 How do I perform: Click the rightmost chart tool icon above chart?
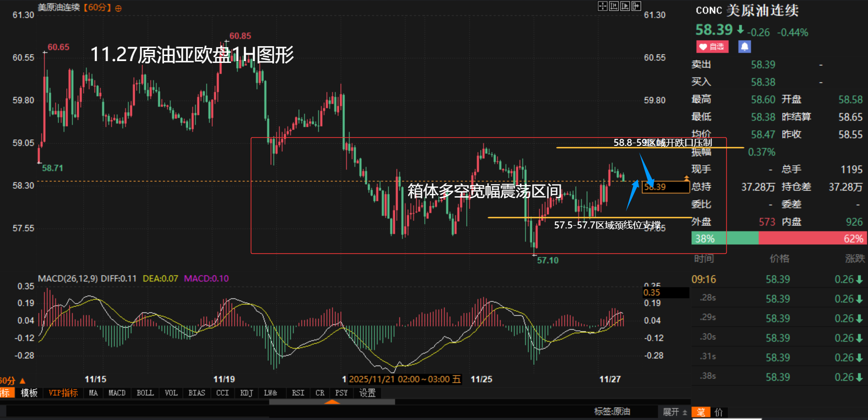(x=636, y=6)
